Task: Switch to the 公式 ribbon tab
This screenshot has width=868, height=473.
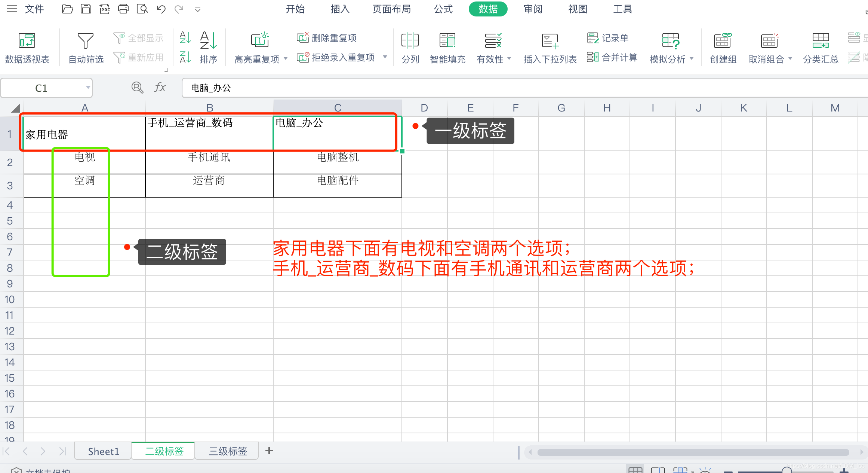Action: 443,9
